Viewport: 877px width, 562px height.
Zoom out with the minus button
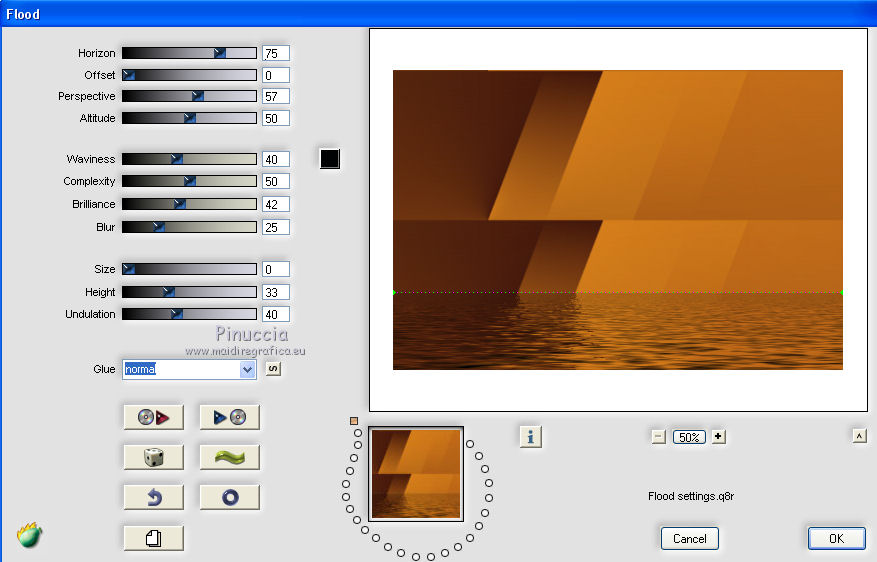click(x=658, y=437)
